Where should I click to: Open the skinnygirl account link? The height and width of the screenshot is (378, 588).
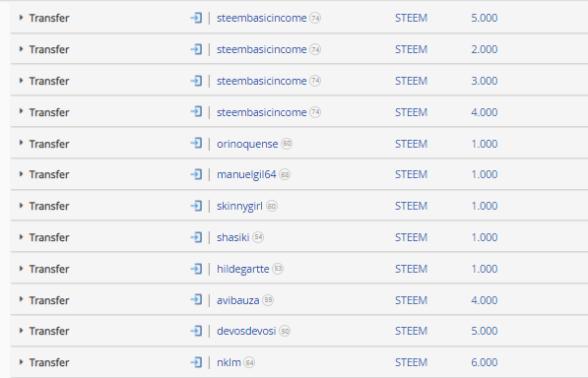[x=239, y=206]
